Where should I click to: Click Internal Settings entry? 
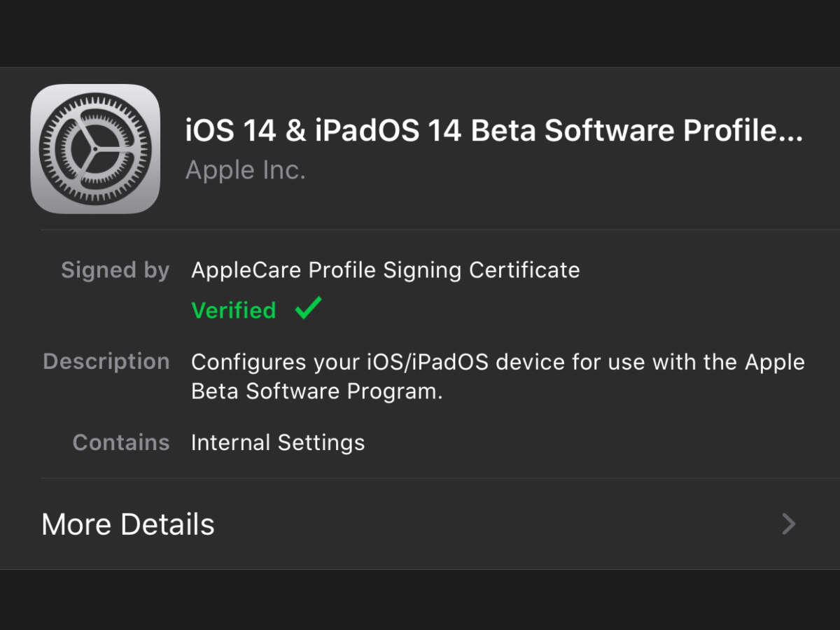[x=277, y=442]
